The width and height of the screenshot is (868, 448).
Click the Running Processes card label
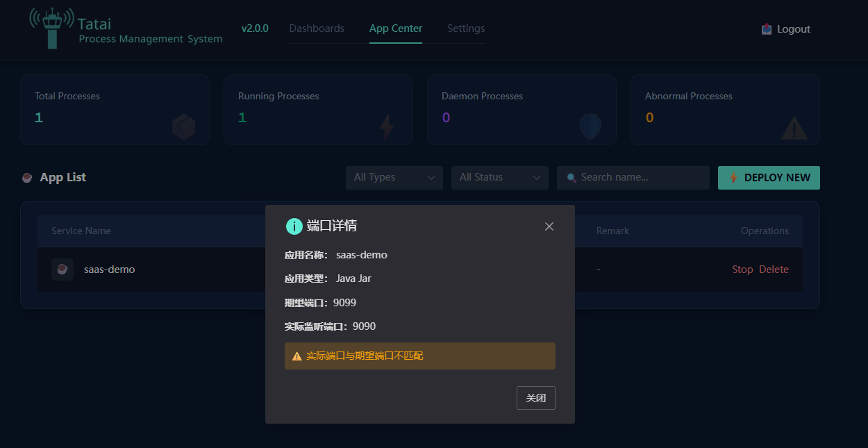[278, 96]
